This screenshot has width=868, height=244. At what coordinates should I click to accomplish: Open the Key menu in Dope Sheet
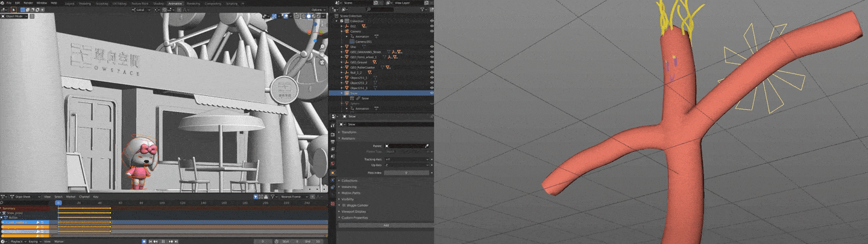(x=96, y=196)
